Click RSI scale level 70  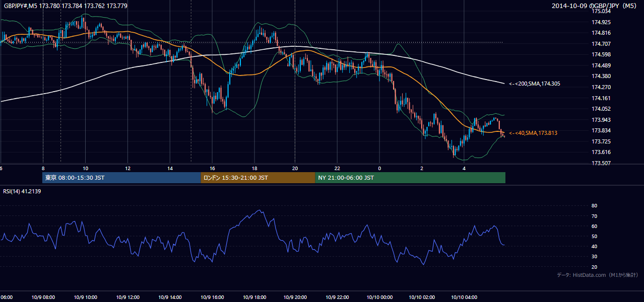click(594, 216)
